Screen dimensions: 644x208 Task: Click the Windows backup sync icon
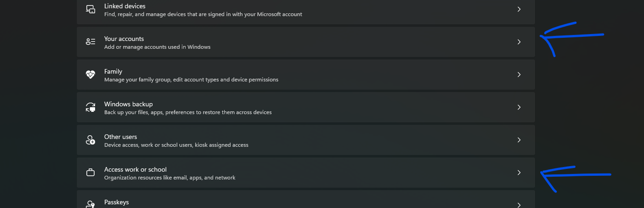pos(90,107)
